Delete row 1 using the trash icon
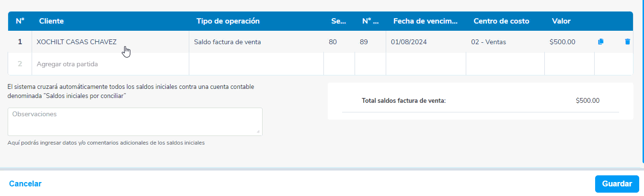The image size is (644, 196). (627, 42)
